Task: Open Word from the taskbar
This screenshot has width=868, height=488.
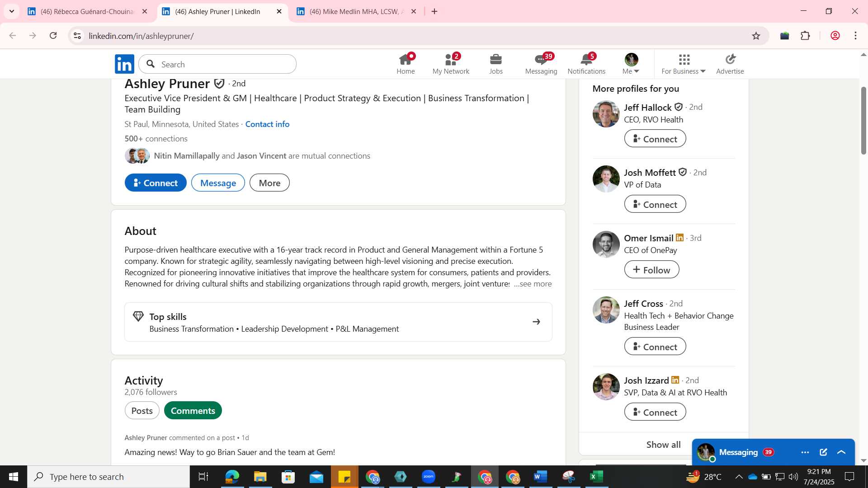Action: 541,477
